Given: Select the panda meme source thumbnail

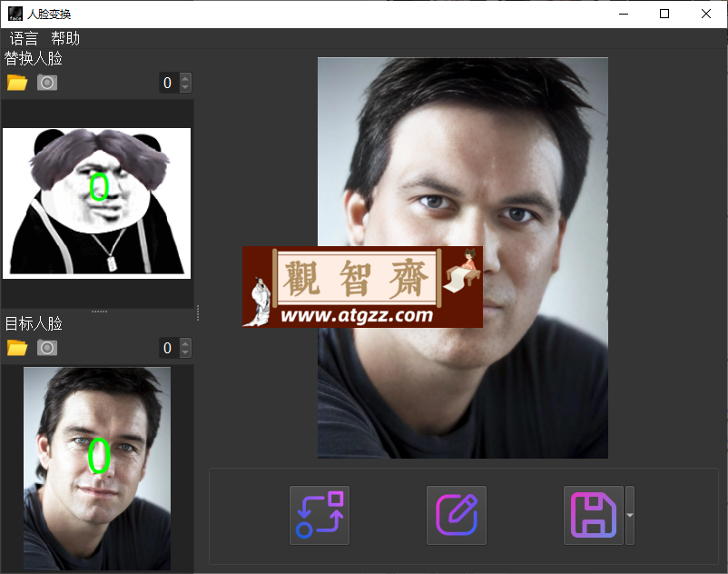Looking at the screenshot, I should pos(96,203).
